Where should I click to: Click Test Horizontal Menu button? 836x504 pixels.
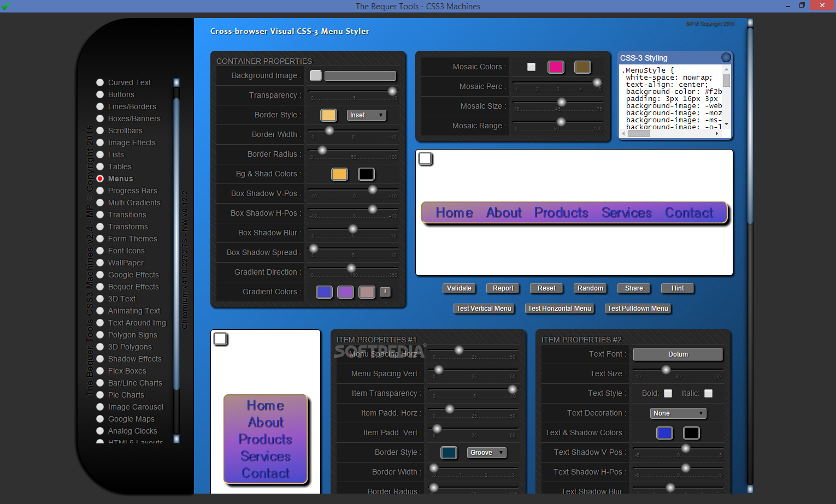click(560, 309)
